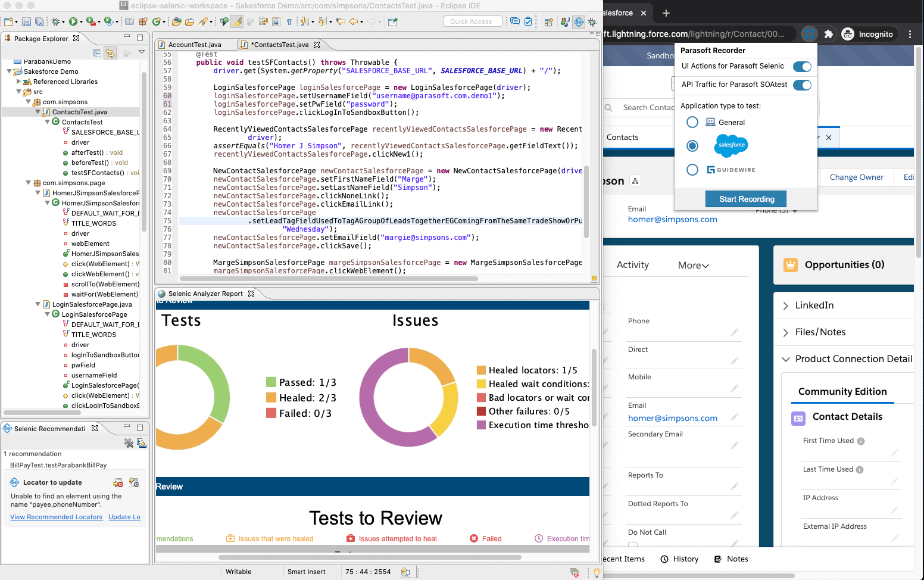Click the Save All toolbar icon

tap(39, 21)
